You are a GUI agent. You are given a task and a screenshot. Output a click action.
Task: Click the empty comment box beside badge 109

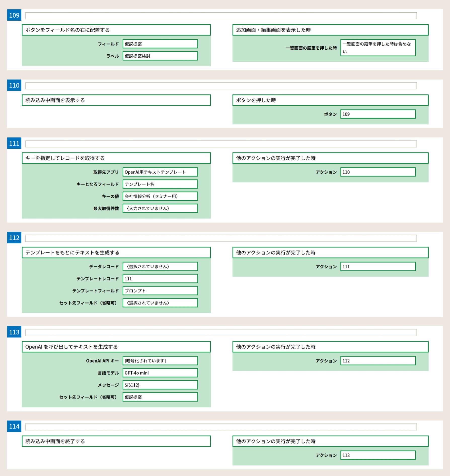[221, 16]
